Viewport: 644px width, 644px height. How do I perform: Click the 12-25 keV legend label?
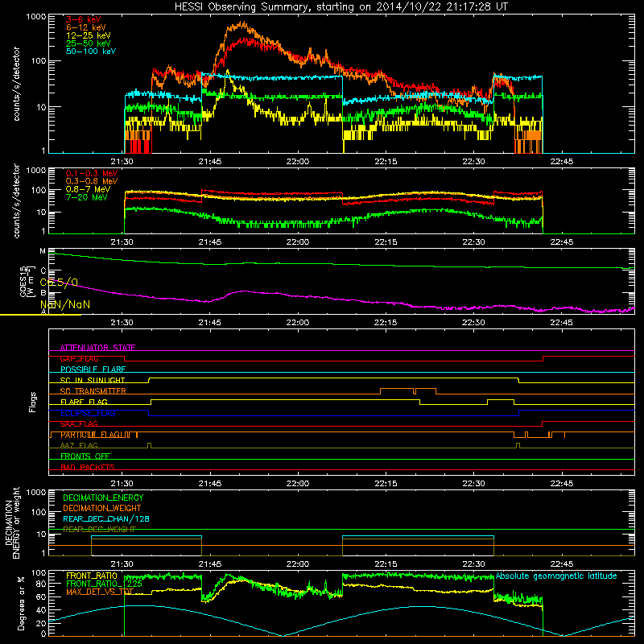[x=89, y=35]
